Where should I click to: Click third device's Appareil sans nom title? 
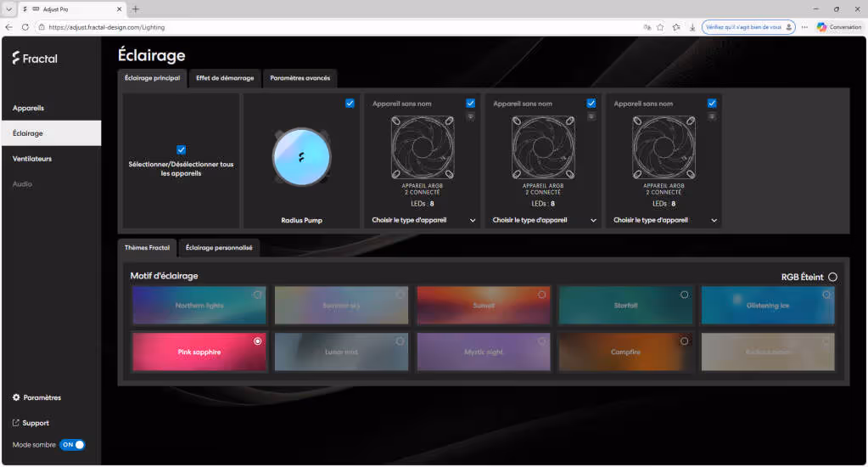tap(643, 104)
